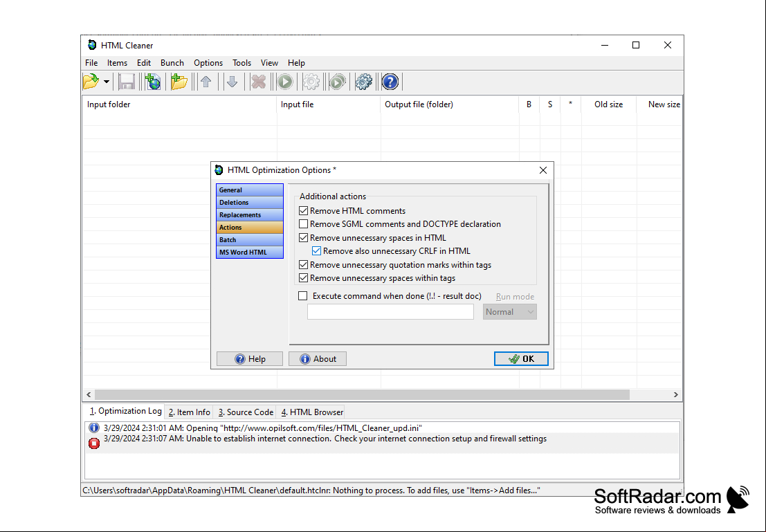Switch to the Optimization Log tab
Screen dimensions: 766x532
point(125,412)
